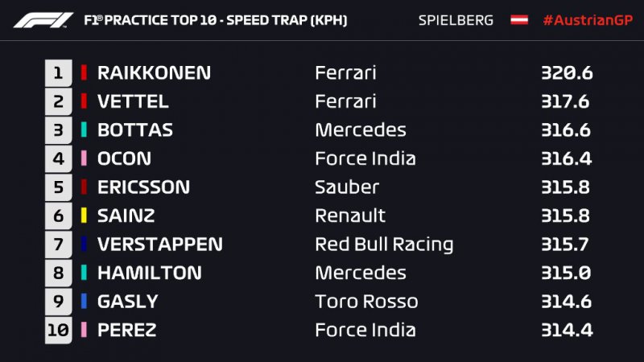
Task: Click the position 10 number badge
Action: point(58,330)
